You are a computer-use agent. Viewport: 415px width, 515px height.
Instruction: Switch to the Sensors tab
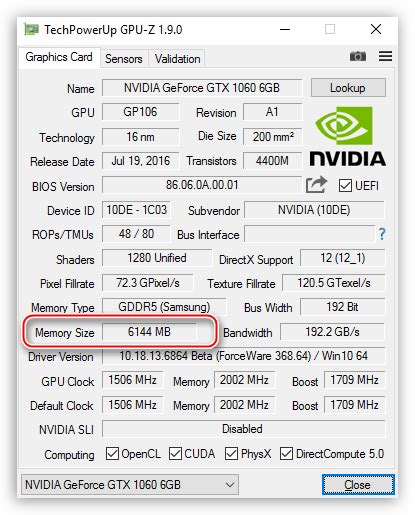coord(124,59)
